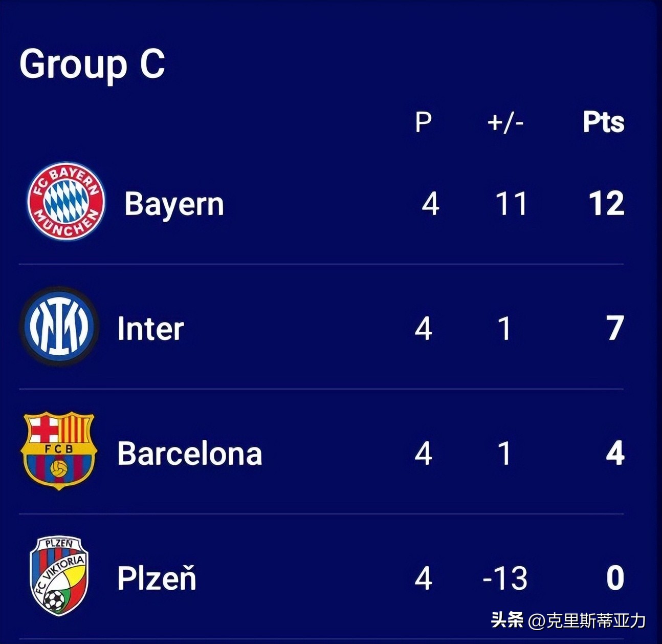Click Bayern's 11 goal difference
This screenshot has height=644, width=662.
pos(511,204)
